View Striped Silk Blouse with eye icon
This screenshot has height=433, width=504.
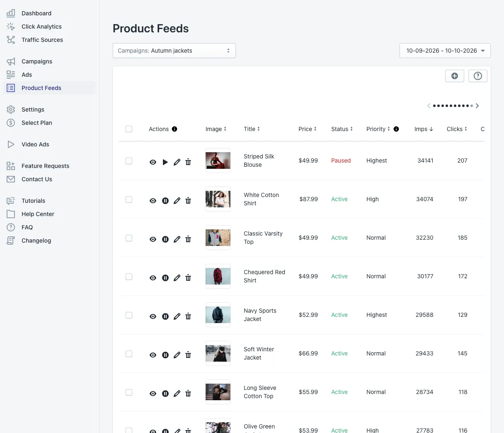(153, 162)
